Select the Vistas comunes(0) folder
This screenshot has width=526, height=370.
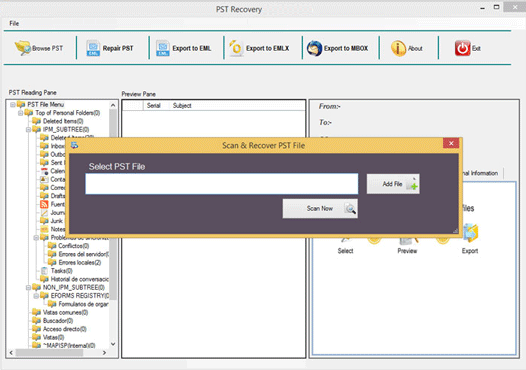[x=65, y=313]
